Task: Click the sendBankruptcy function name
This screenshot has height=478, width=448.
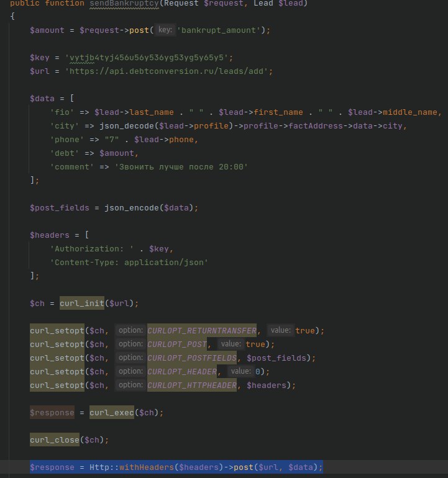Action: coord(124,4)
